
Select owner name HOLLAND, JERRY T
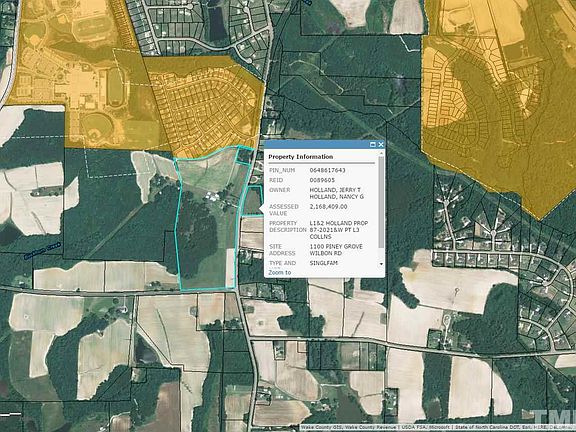[x=335, y=190]
